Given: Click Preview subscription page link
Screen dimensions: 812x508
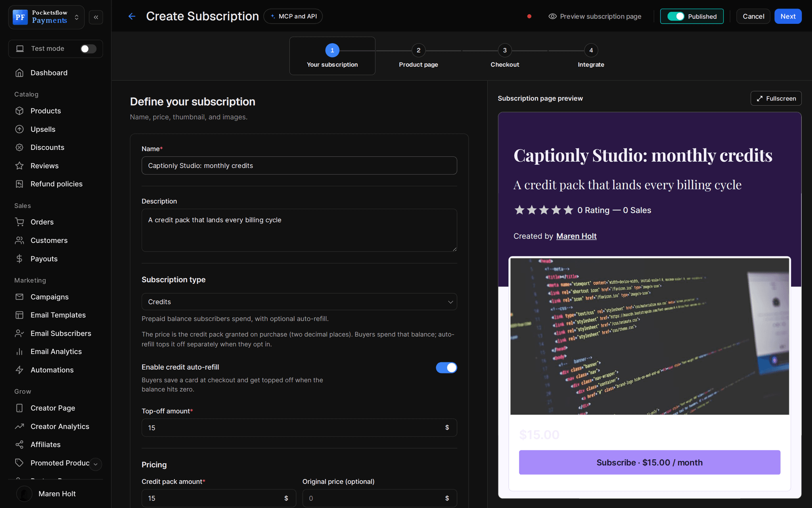Looking at the screenshot, I should point(595,16).
